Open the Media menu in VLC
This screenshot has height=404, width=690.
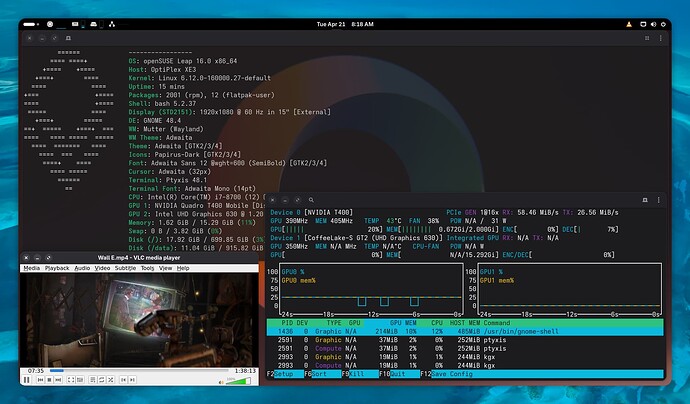pyautogui.click(x=31, y=268)
